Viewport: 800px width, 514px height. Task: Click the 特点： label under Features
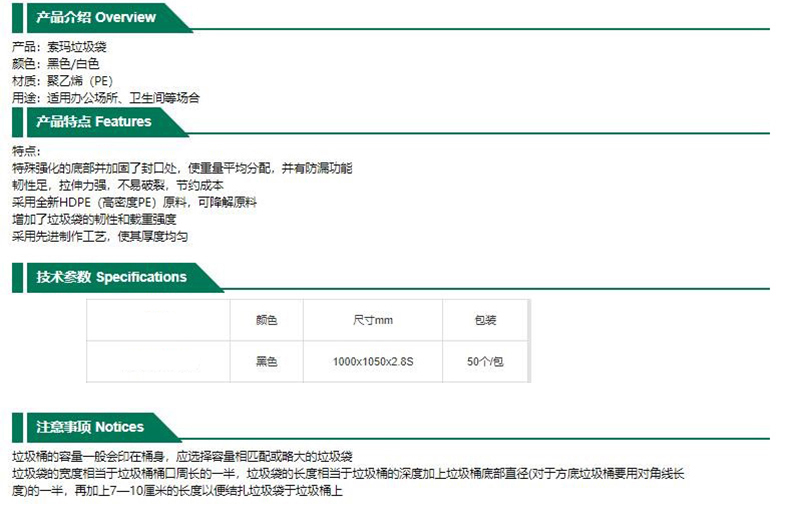(x=26, y=151)
